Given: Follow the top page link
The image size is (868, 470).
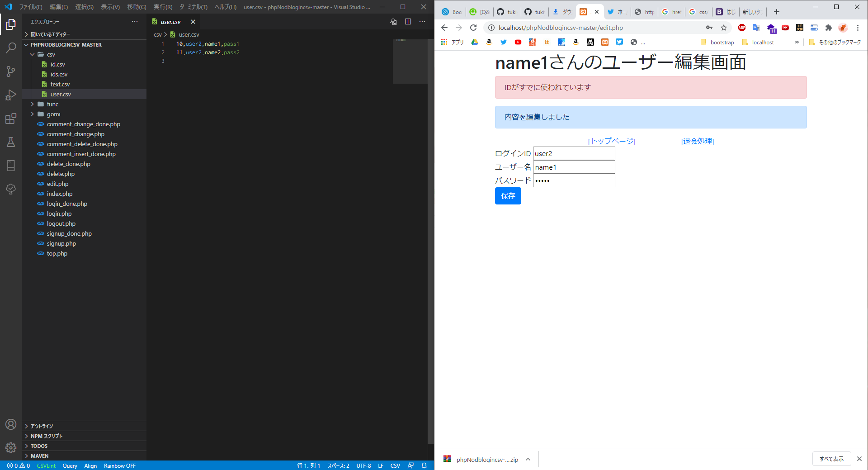Looking at the screenshot, I should [x=612, y=141].
